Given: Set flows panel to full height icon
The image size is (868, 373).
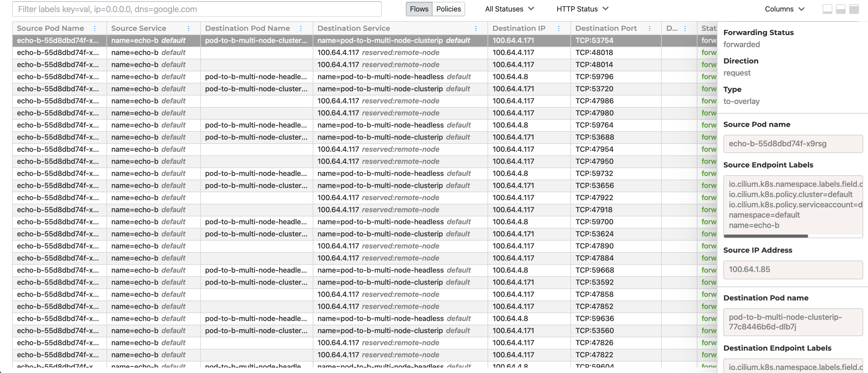Looking at the screenshot, I should click(853, 9).
